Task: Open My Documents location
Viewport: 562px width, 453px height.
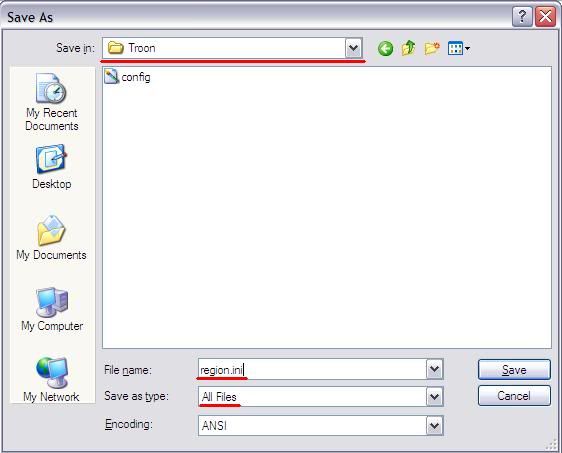Action: pos(52,237)
